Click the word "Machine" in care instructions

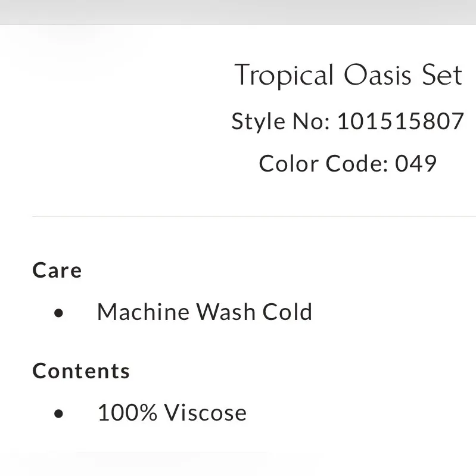(x=142, y=312)
